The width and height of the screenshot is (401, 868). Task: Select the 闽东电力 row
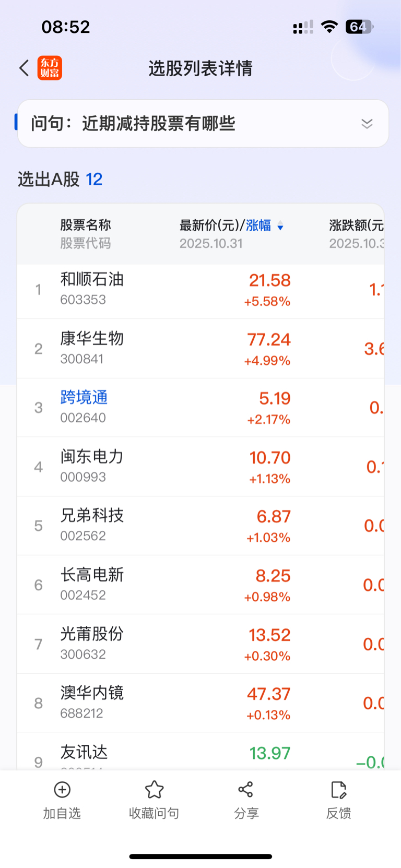[x=200, y=467]
